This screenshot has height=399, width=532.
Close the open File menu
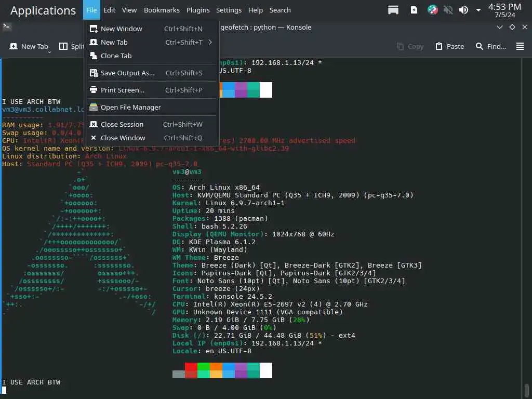(x=91, y=10)
